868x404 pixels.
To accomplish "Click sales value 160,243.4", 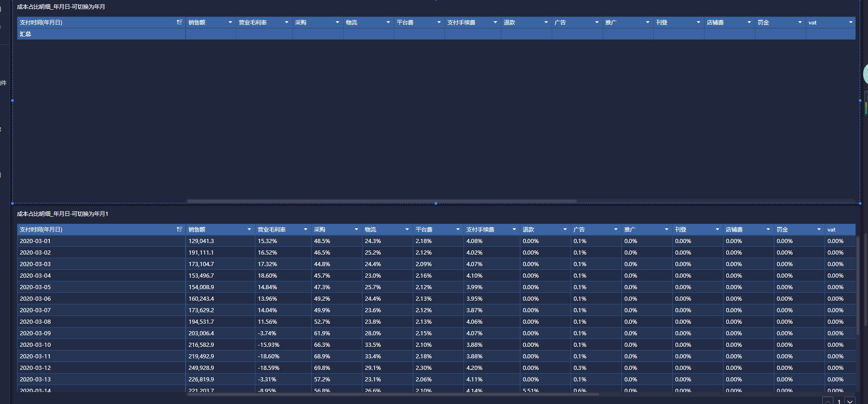I will click(x=201, y=299).
